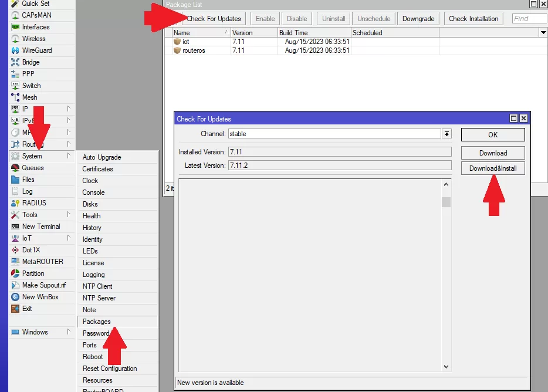
Task: Click the RADIUS users icon
Action: tap(15, 203)
